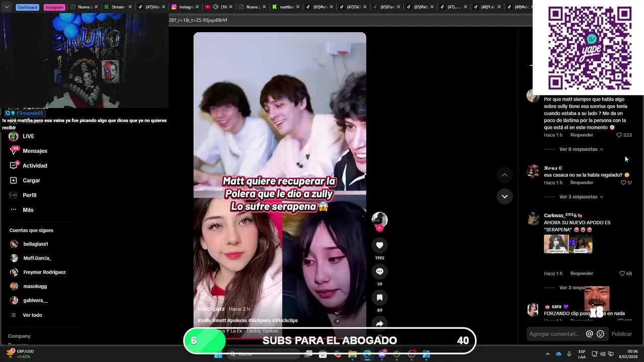The height and width of the screenshot is (362, 644).
Task: Open zoeclipsrz uploader name
Action: click(211, 309)
